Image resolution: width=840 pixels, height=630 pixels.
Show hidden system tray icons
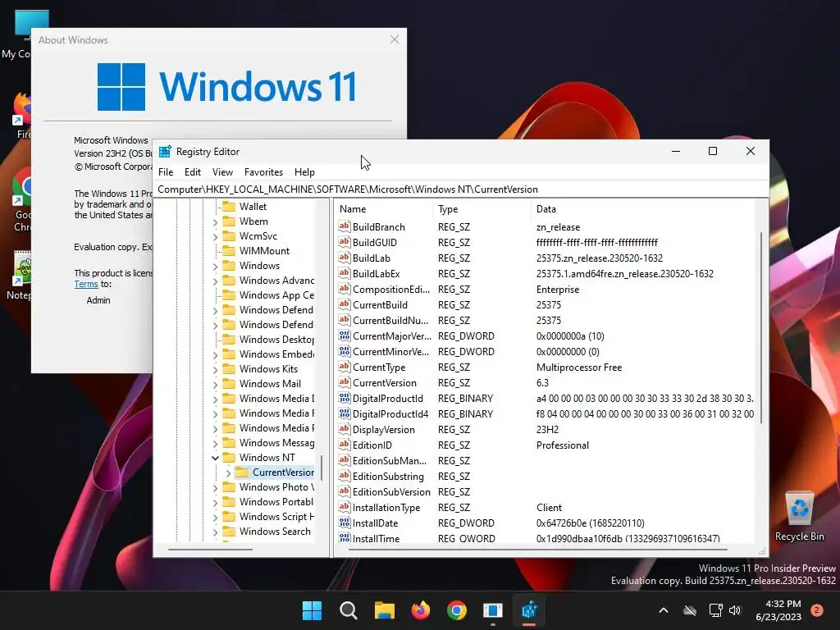tap(663, 610)
